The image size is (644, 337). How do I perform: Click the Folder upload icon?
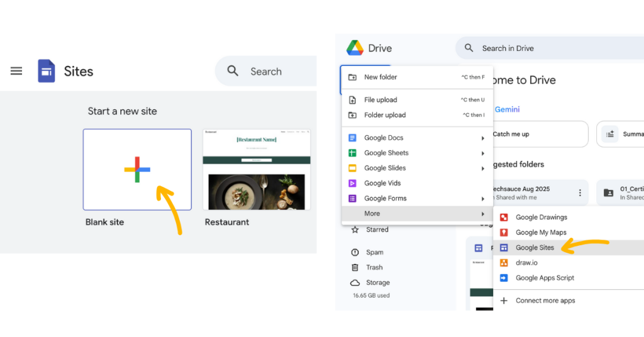click(x=352, y=115)
